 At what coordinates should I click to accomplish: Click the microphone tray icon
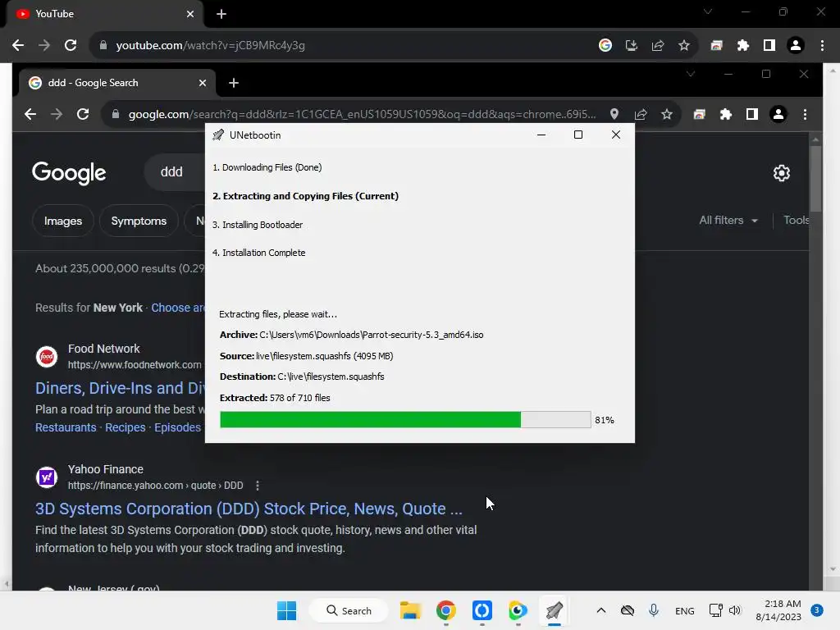pyautogui.click(x=654, y=610)
